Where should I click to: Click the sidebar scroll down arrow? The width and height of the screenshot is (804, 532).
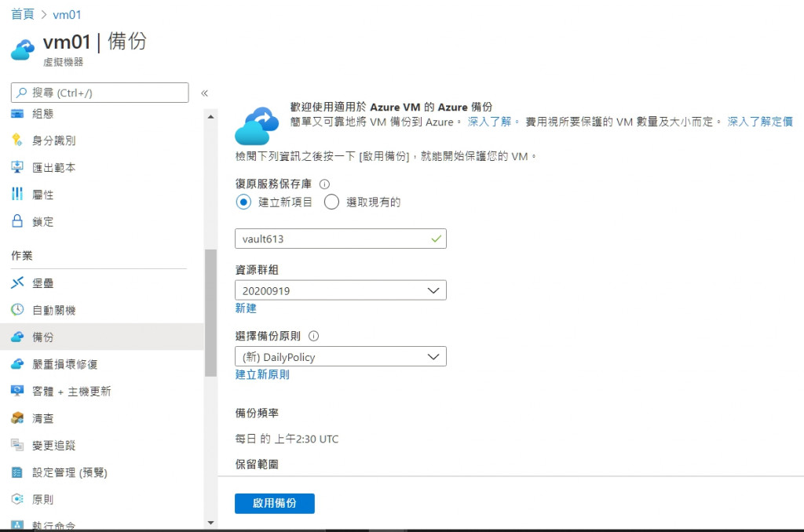pyautogui.click(x=210, y=523)
